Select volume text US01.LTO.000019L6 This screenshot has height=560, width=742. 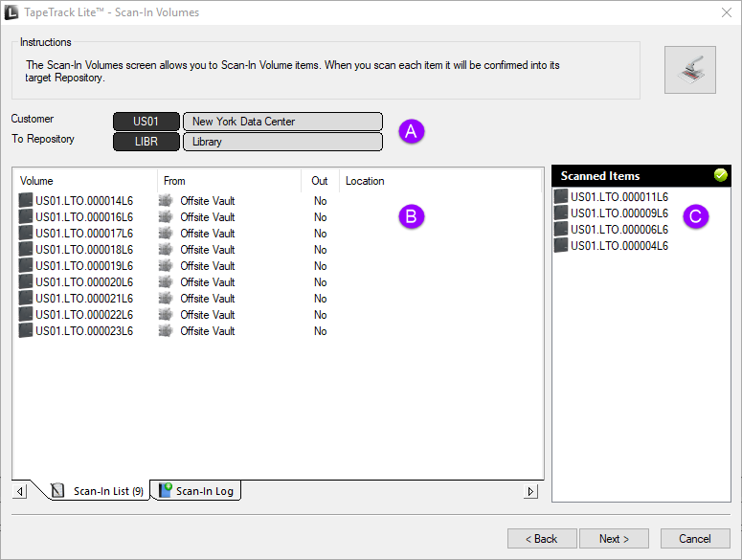tap(84, 265)
